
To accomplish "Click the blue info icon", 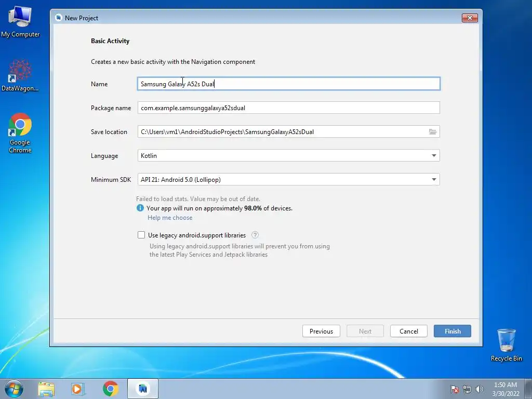I will coord(140,208).
